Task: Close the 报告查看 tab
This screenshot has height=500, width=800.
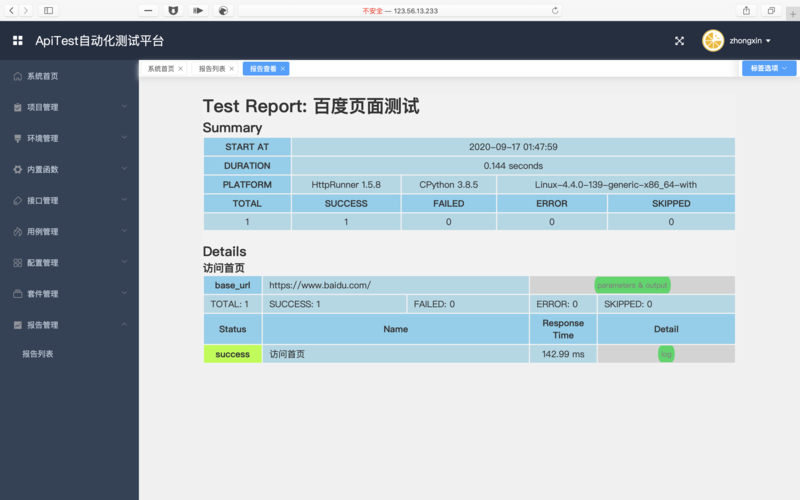Action: click(x=283, y=69)
